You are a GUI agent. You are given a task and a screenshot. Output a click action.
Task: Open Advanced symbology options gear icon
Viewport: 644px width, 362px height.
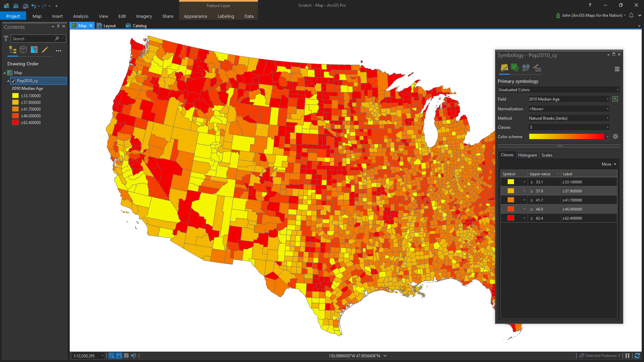[x=615, y=136]
